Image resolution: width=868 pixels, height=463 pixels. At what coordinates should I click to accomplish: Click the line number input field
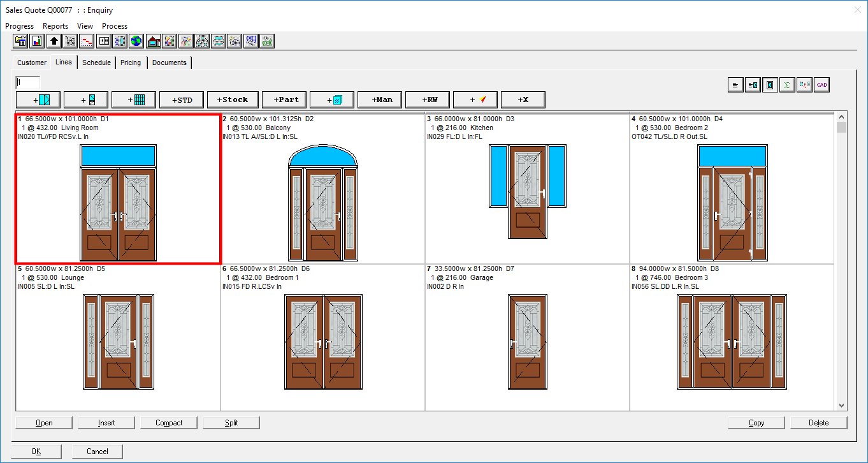28,82
